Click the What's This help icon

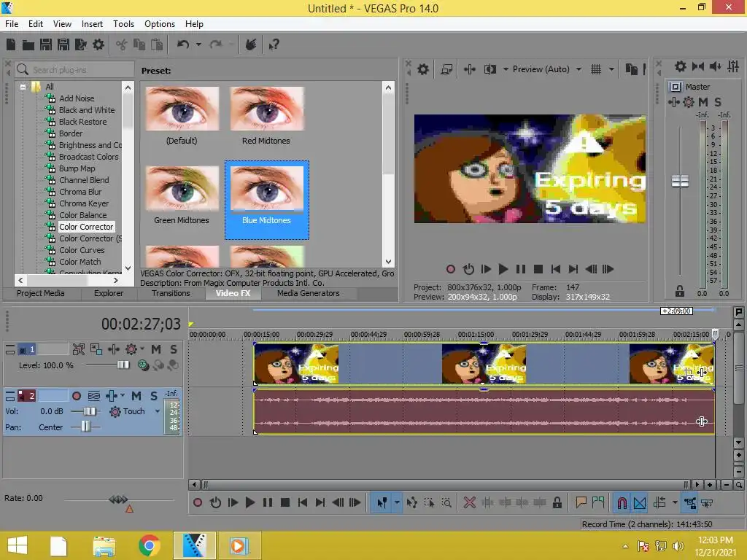tap(274, 44)
